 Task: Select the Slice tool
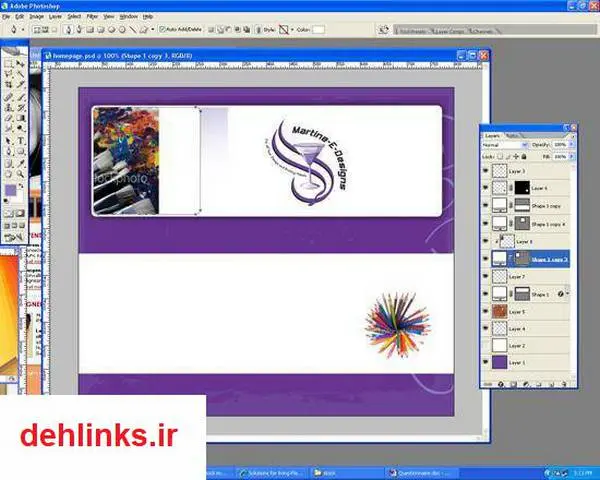[x=20, y=85]
